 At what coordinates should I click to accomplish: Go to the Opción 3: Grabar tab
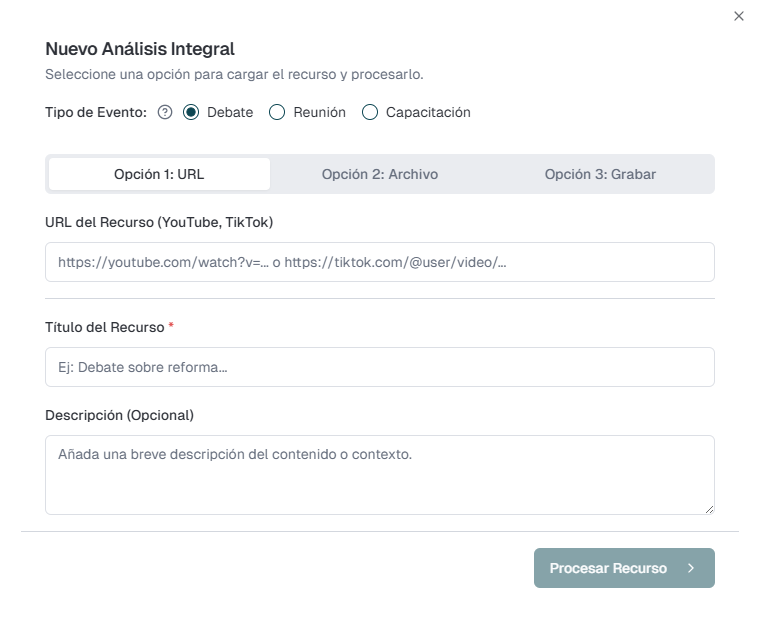click(x=600, y=174)
